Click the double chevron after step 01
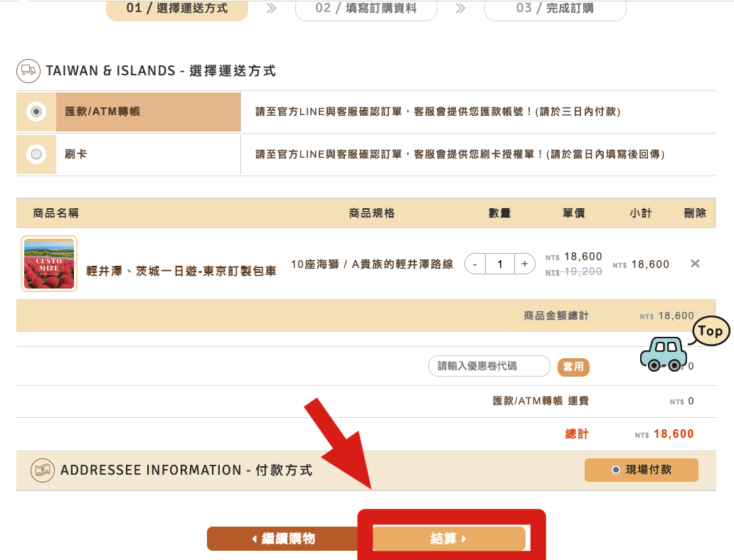Viewport: 734px width, 560px height. [272, 9]
